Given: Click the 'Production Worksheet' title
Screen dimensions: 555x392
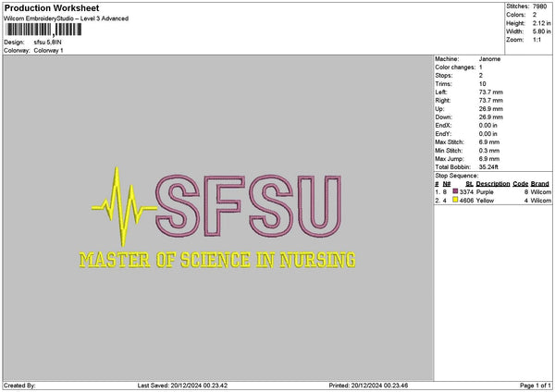Looking at the screenshot, I should (x=52, y=7).
